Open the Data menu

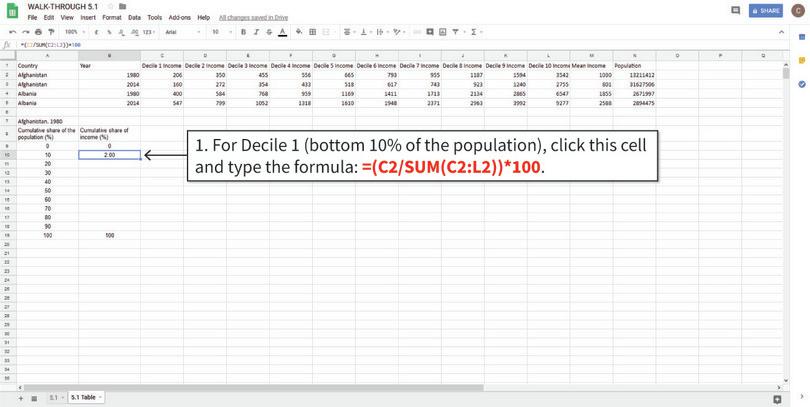pyautogui.click(x=134, y=18)
